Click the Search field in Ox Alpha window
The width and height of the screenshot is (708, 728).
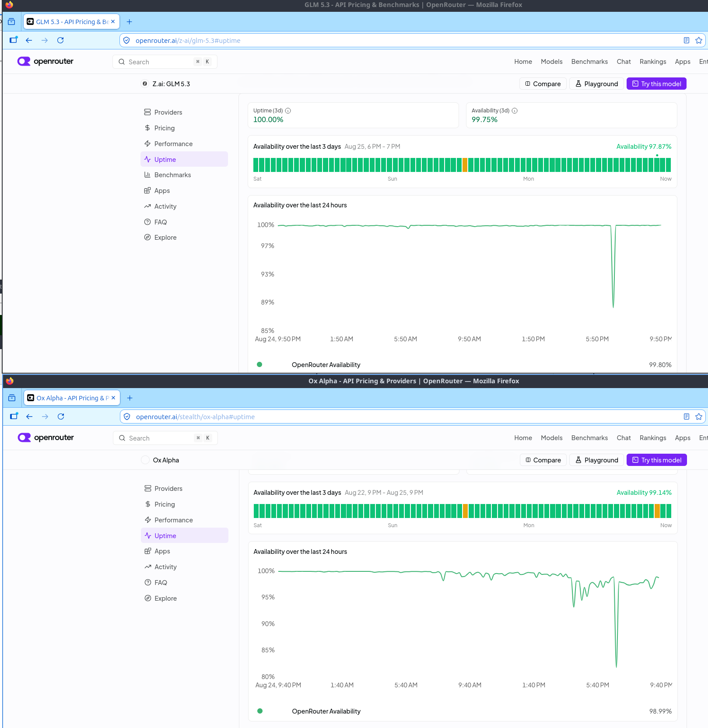tap(165, 438)
